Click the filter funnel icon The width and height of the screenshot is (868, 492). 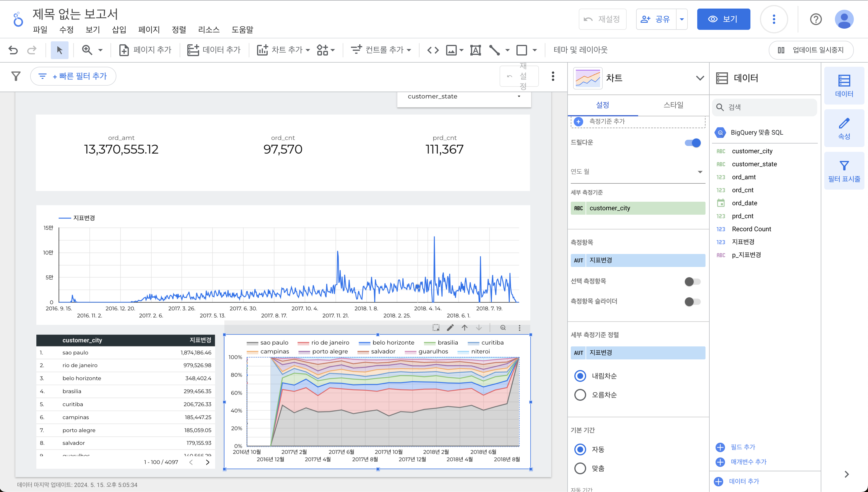click(16, 76)
